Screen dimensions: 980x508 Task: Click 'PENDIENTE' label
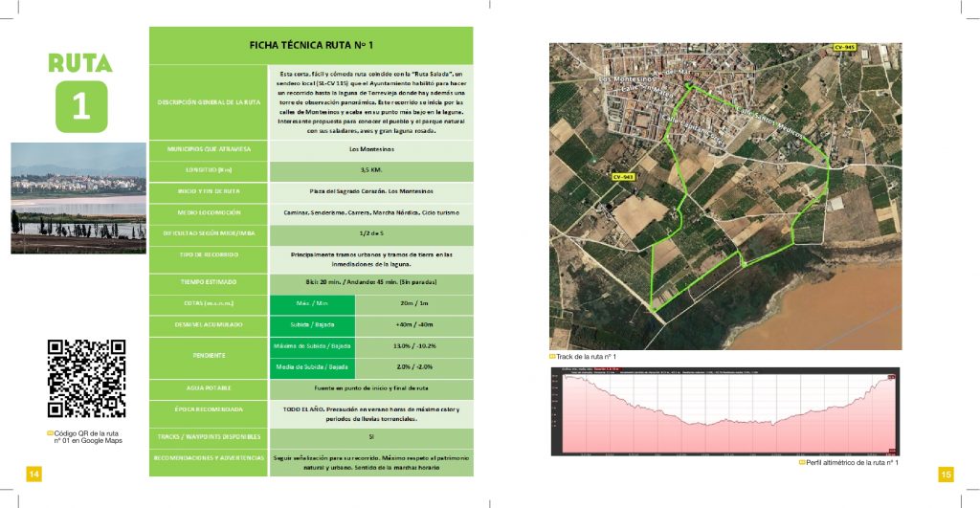209,356
